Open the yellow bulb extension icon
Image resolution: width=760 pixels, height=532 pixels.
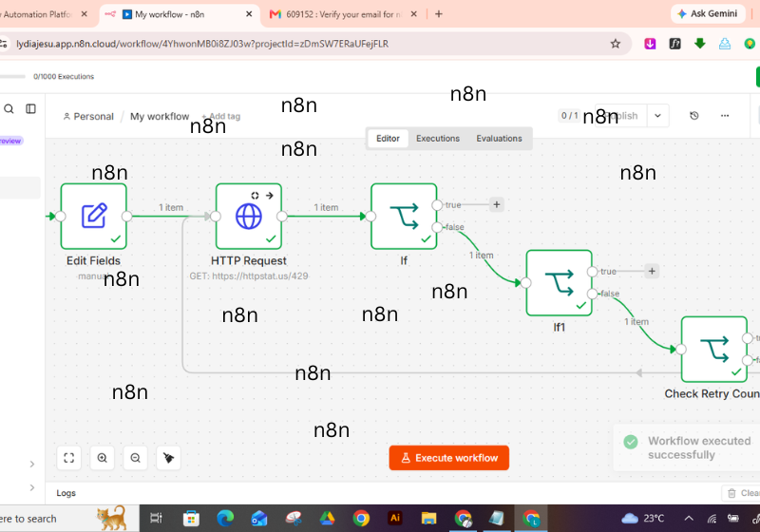[750, 44]
